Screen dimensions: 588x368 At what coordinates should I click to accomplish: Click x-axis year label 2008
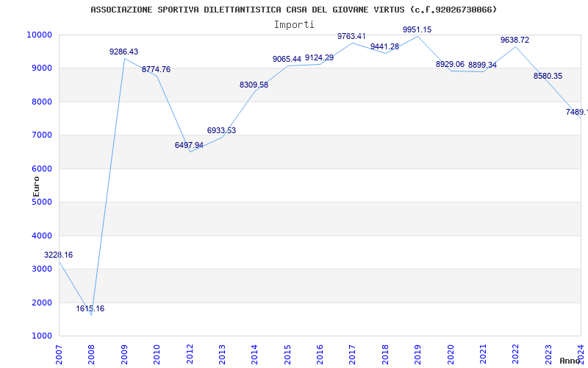[91, 355]
